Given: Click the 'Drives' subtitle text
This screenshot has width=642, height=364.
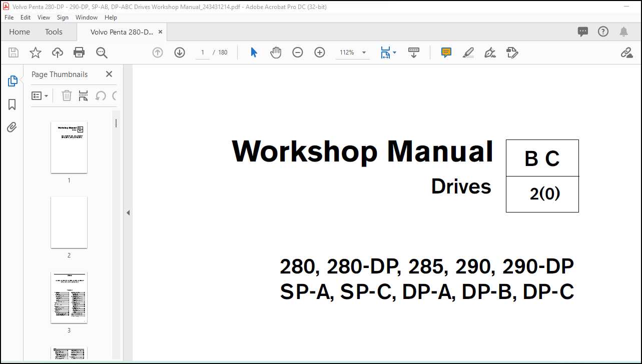Looking at the screenshot, I should [x=461, y=186].
